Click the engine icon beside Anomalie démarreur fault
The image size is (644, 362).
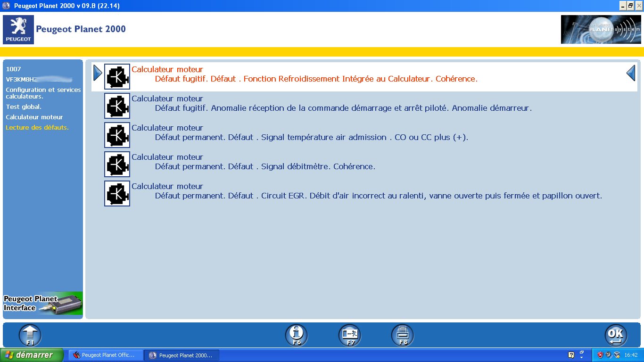pos(117,106)
